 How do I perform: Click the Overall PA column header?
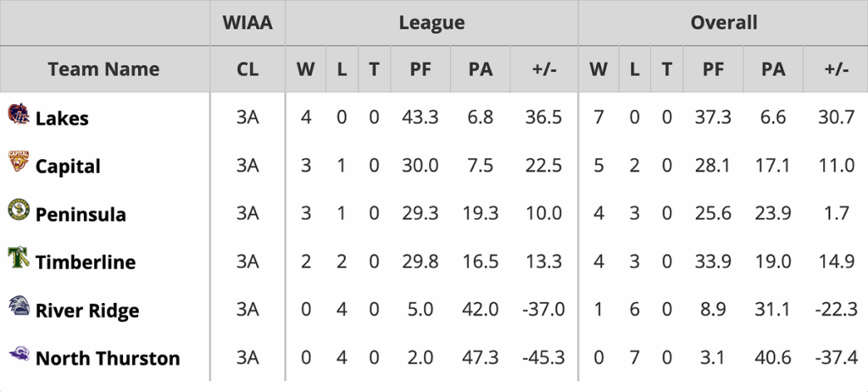[x=773, y=69]
